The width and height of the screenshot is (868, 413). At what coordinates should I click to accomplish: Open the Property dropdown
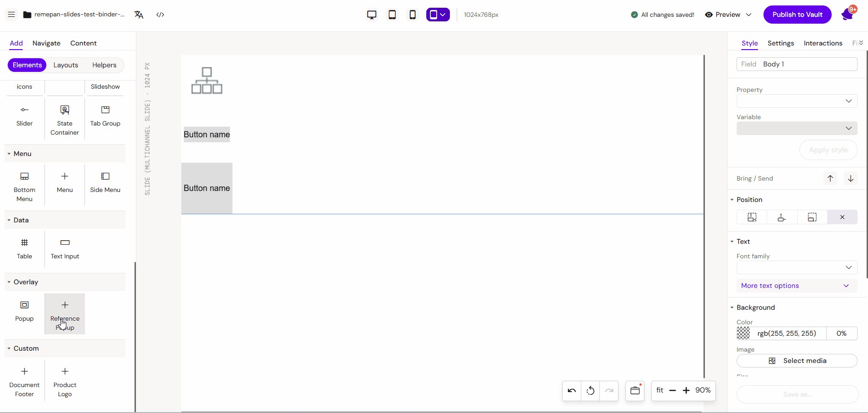coord(797,101)
